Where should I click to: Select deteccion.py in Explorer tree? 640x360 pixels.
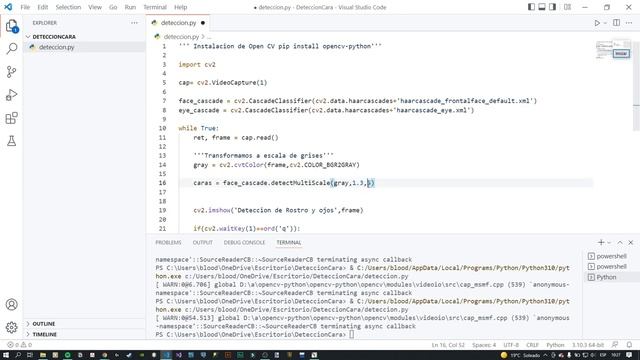84,47
